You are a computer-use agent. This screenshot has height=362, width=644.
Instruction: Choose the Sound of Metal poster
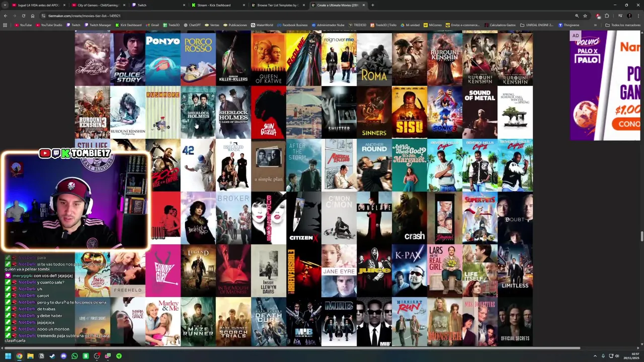[479, 112]
